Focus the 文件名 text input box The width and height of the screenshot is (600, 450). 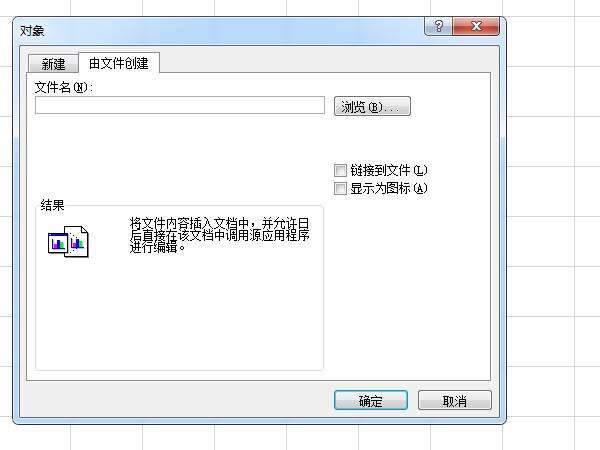[180, 105]
